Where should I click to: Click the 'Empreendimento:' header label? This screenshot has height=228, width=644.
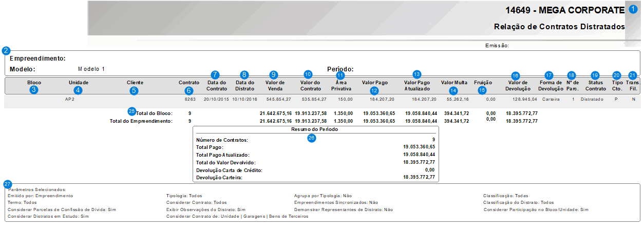coord(37,58)
